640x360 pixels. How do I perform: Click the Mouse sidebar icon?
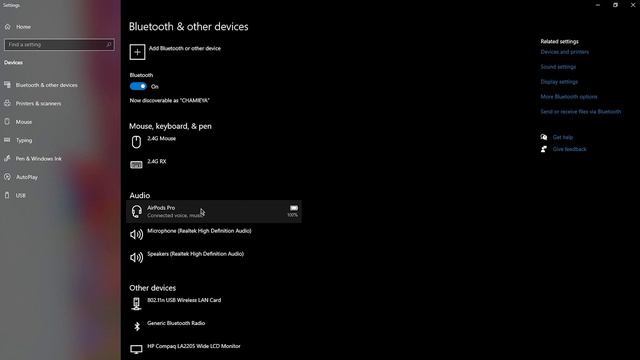7,122
